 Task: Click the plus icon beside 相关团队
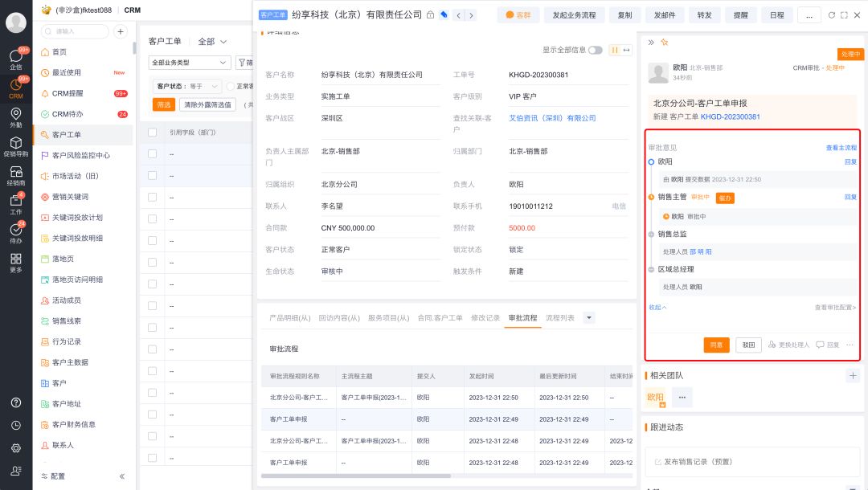[x=852, y=376]
